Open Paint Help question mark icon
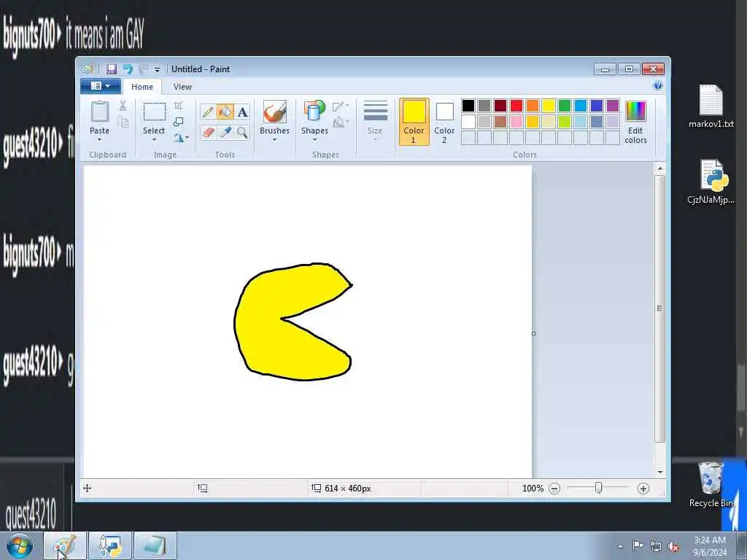Screen dimensions: 747x560 pos(658,86)
